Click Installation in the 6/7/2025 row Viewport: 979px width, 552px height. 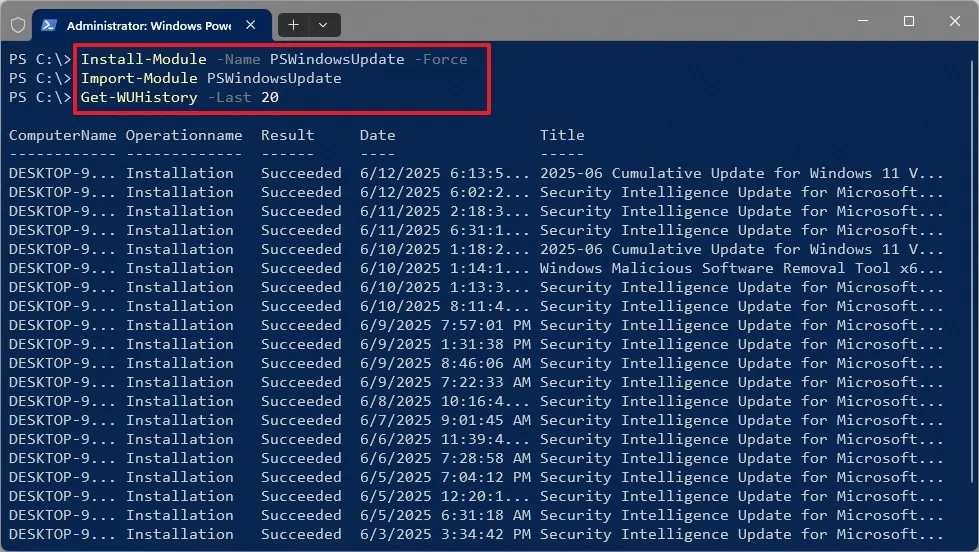coord(180,420)
